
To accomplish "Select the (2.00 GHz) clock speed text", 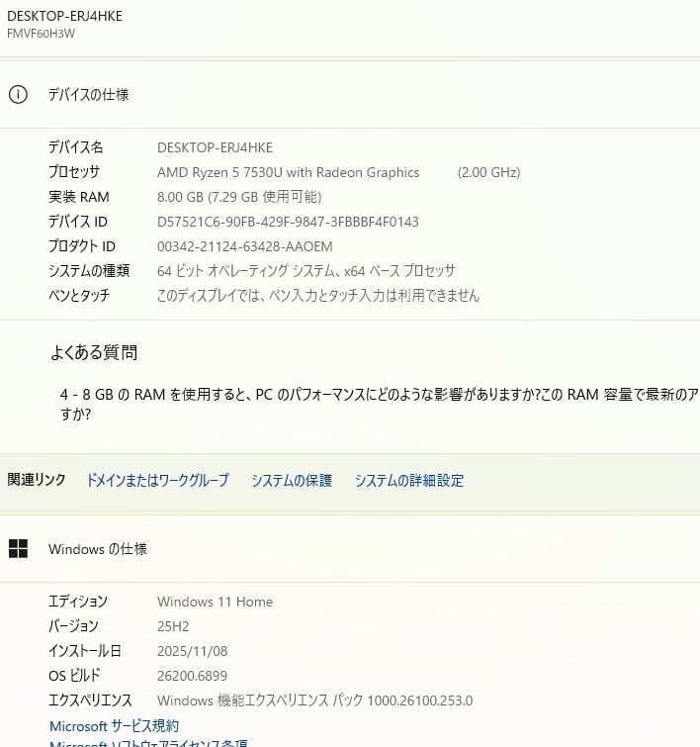I will [x=488, y=172].
